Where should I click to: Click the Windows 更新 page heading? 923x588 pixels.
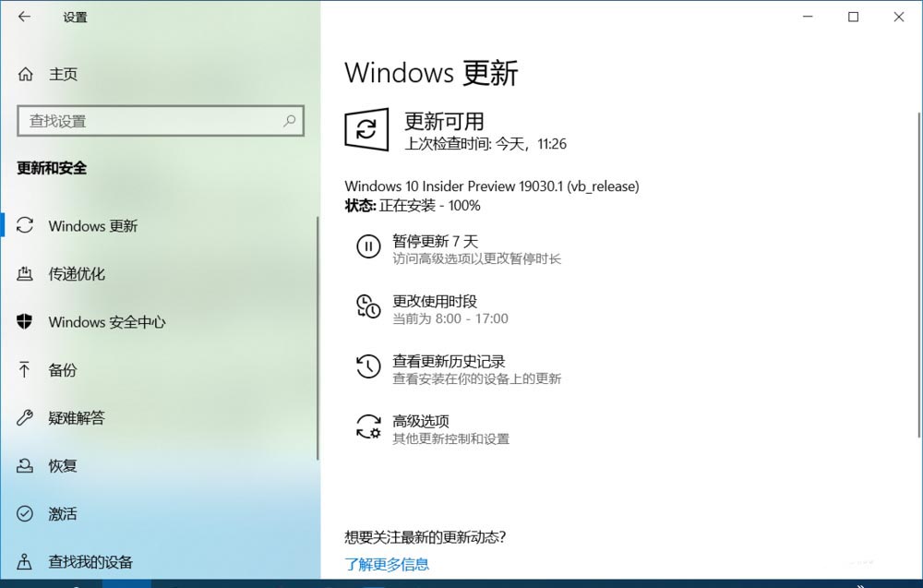point(431,73)
